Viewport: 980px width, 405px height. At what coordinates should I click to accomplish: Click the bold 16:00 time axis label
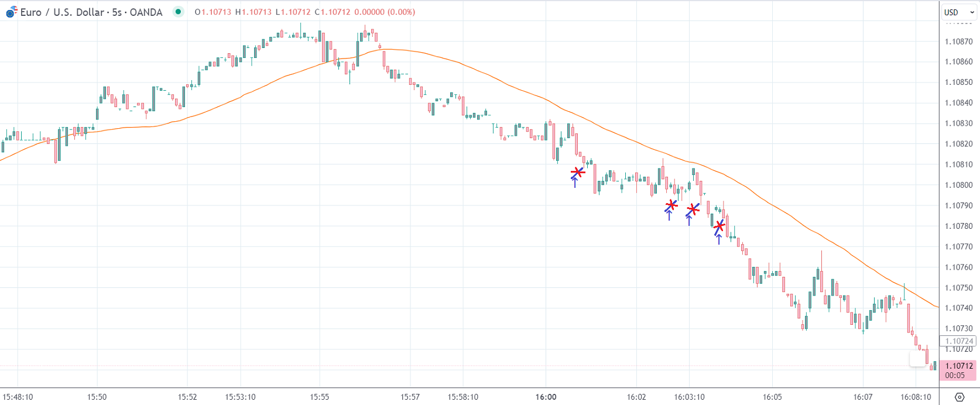(x=546, y=397)
